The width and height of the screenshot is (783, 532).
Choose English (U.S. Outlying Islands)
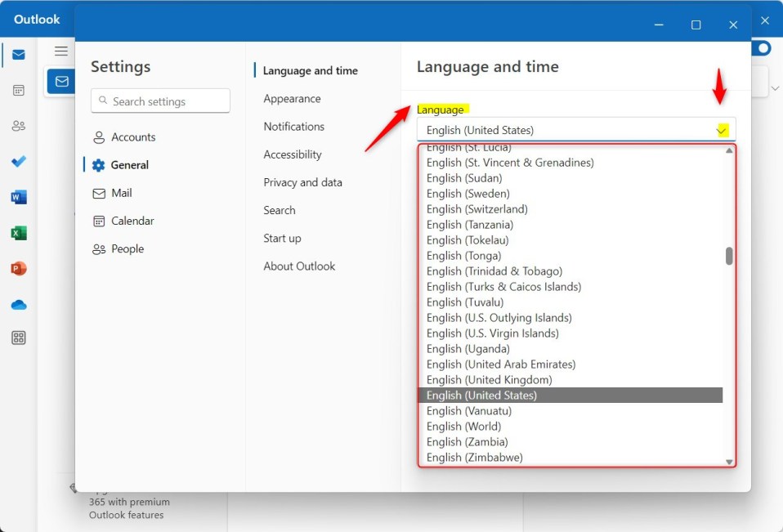tap(570, 317)
